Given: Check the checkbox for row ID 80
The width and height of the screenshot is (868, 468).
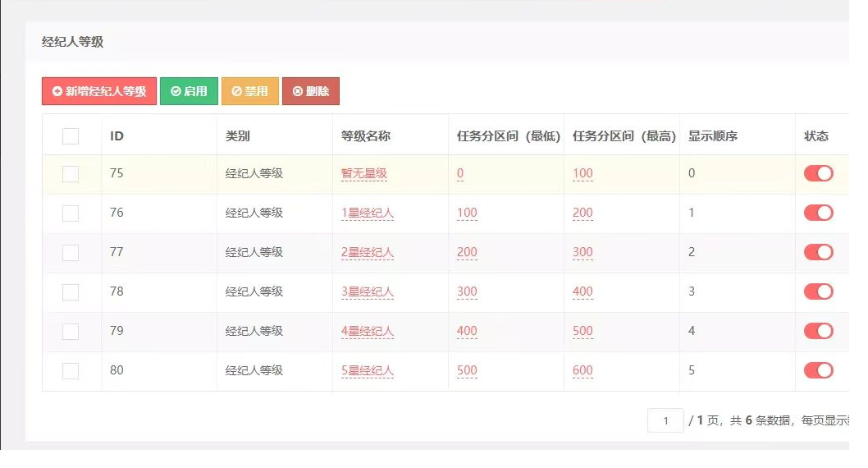Looking at the screenshot, I should [x=71, y=370].
